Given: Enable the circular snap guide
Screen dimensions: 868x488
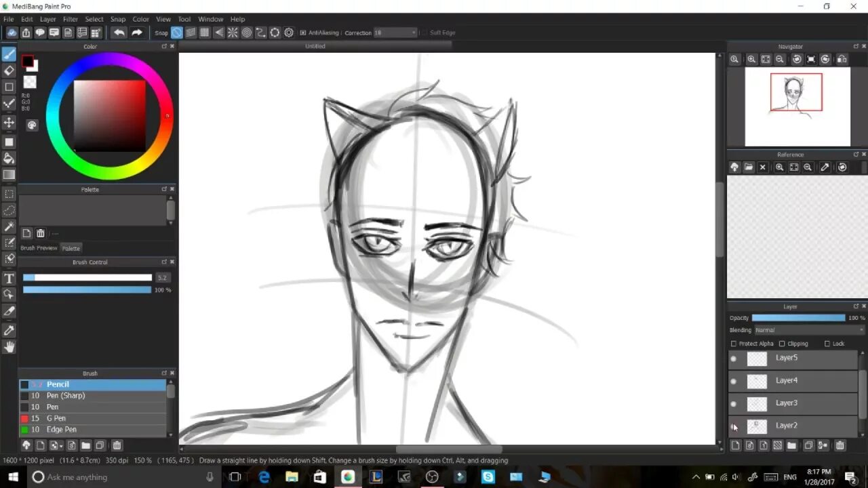Looking at the screenshot, I should [x=247, y=33].
